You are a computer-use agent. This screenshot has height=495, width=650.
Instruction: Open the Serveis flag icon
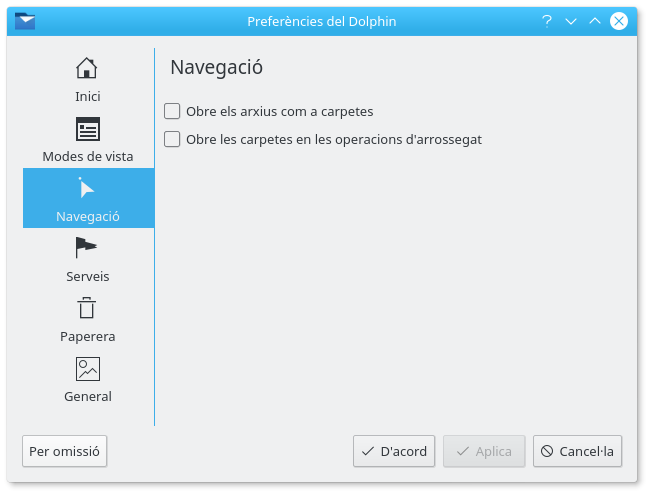(x=87, y=248)
